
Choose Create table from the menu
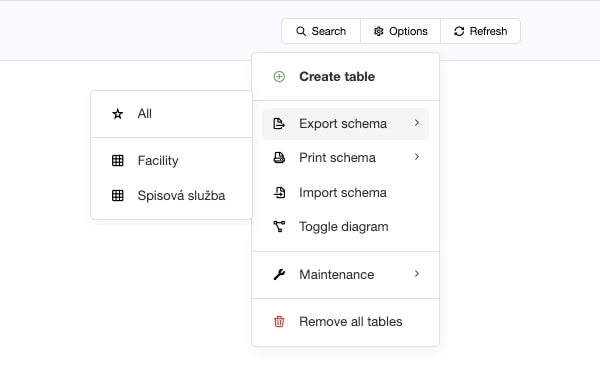pyautogui.click(x=346, y=77)
